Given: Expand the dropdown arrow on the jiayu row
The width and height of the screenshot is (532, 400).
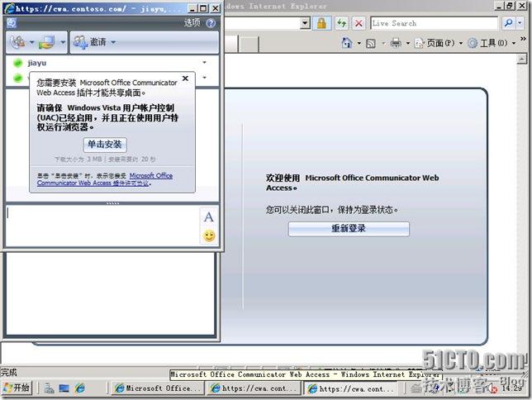Looking at the screenshot, I should (x=204, y=63).
